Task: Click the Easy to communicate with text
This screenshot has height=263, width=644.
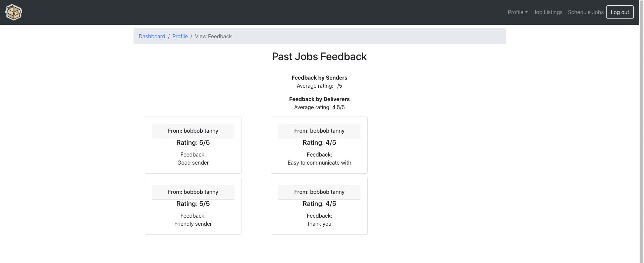Action: click(319, 163)
